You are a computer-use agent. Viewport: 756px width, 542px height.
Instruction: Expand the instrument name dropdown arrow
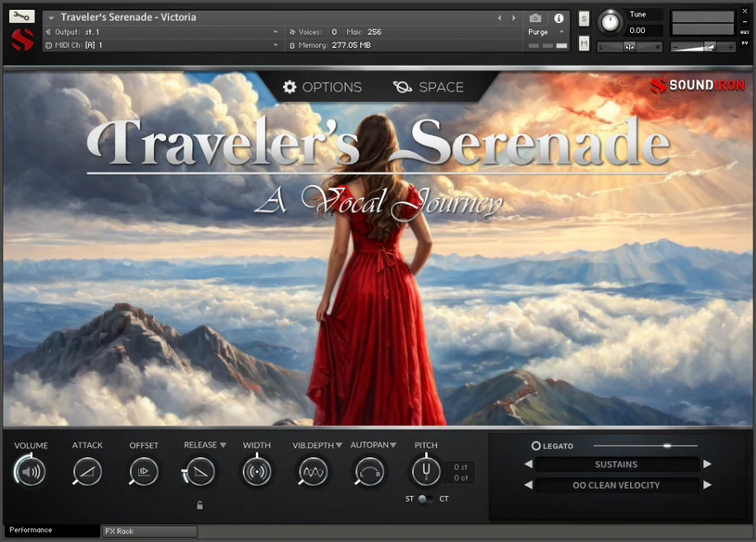coord(51,18)
